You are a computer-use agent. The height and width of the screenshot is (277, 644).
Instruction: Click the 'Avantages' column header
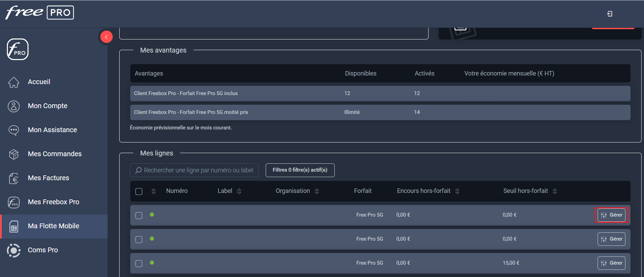point(149,73)
